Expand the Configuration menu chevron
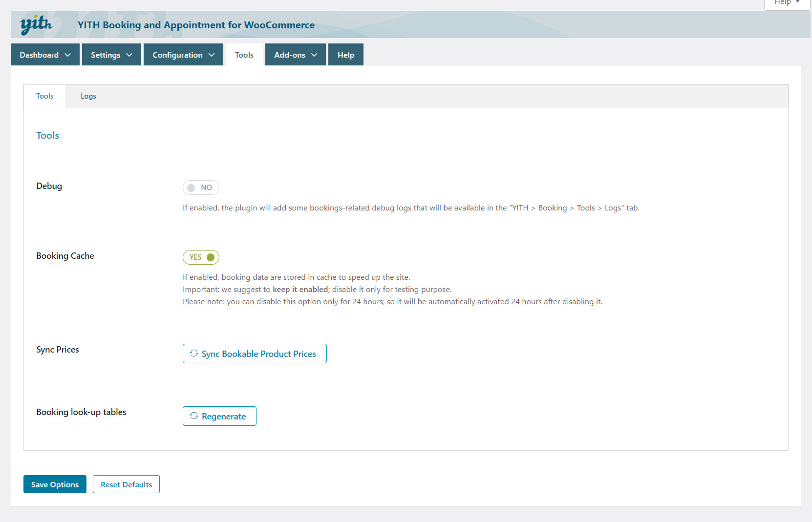812x522 pixels. coord(212,55)
